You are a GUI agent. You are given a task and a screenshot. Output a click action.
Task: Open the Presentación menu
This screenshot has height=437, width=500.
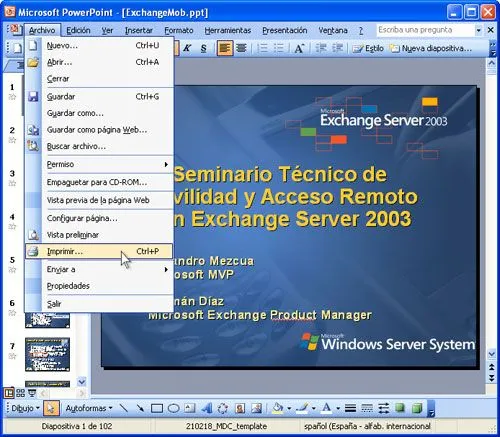(x=285, y=30)
